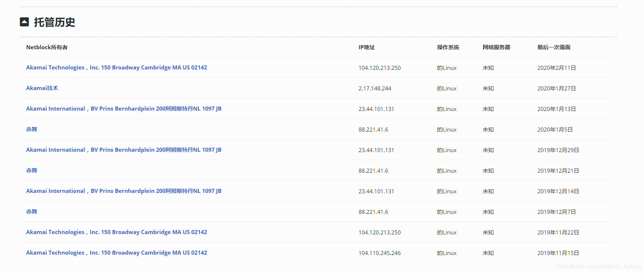The image size is (644, 273).
Task: Select IP 104.120.213.250 in 2019年11月22日 row
Action: 379,233
